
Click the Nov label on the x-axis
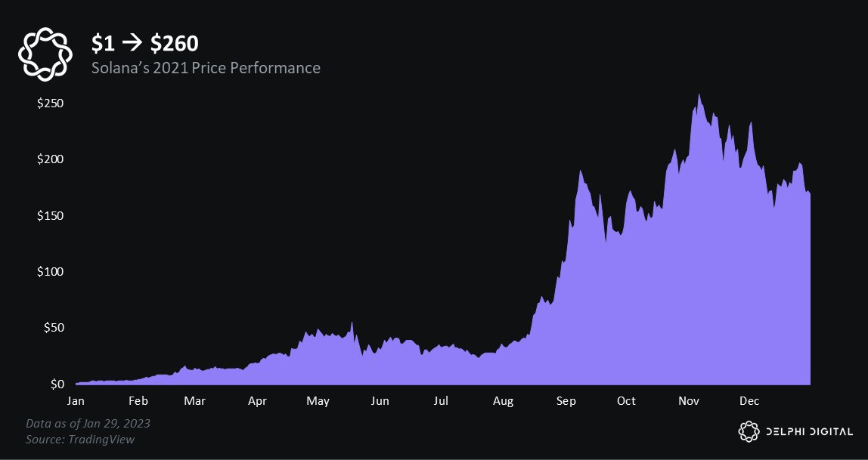688,401
